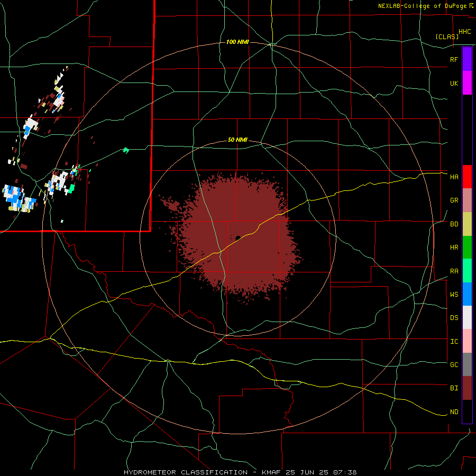
Task: Click the '50 NMI' range ring label
Action: tap(237, 140)
